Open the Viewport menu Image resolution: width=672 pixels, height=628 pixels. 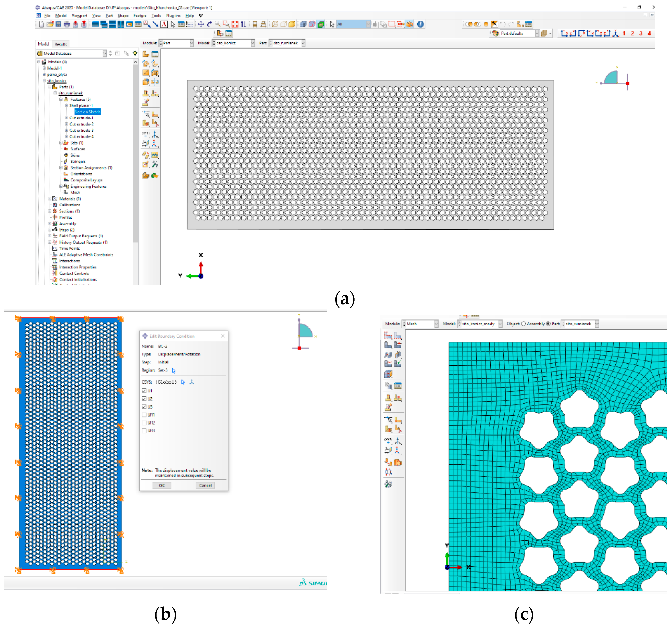click(x=79, y=16)
